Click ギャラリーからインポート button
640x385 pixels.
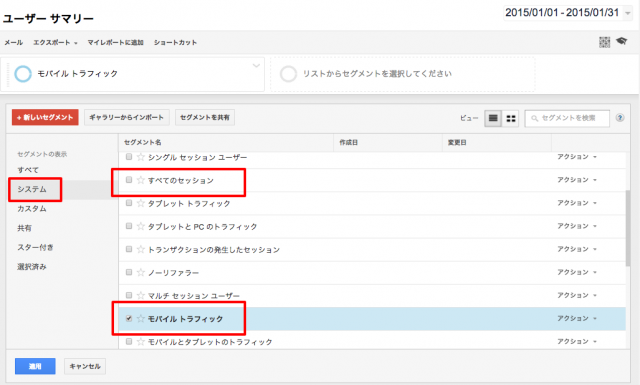127,118
